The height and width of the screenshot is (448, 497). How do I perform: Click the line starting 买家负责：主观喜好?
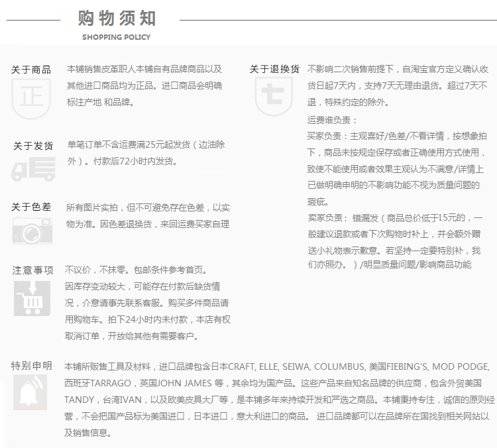[x=397, y=137]
